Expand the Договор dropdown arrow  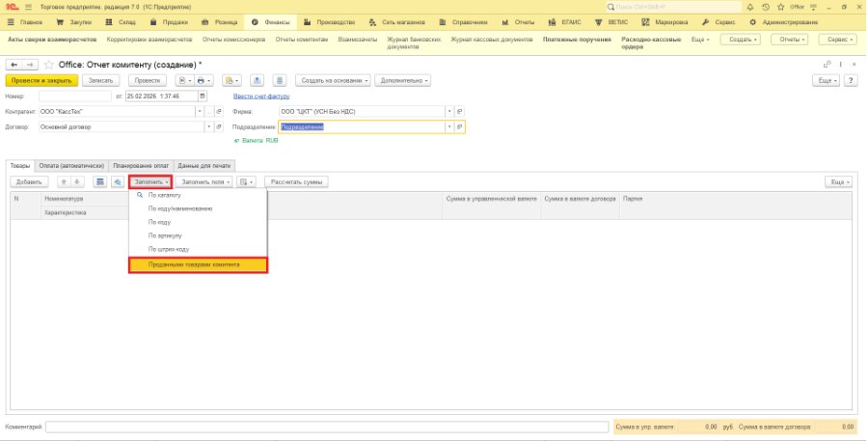point(208,126)
